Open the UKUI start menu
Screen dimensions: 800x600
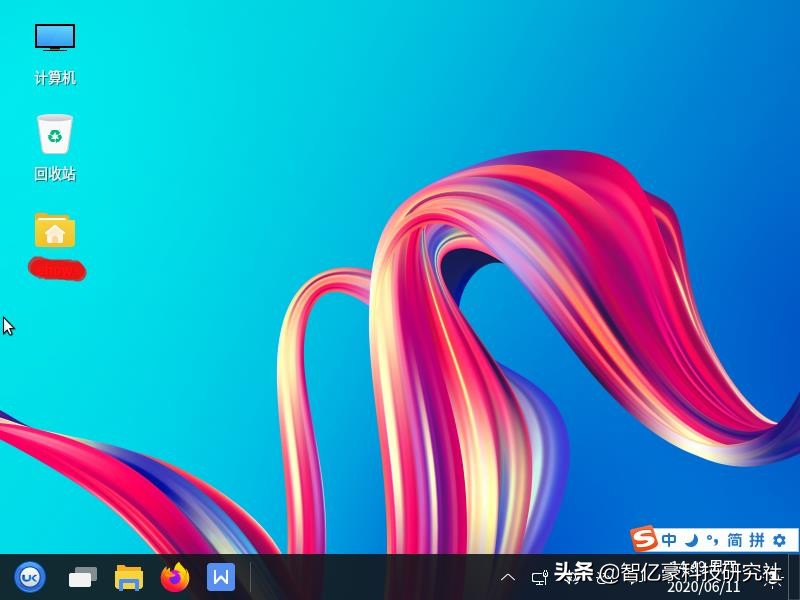click(x=30, y=577)
